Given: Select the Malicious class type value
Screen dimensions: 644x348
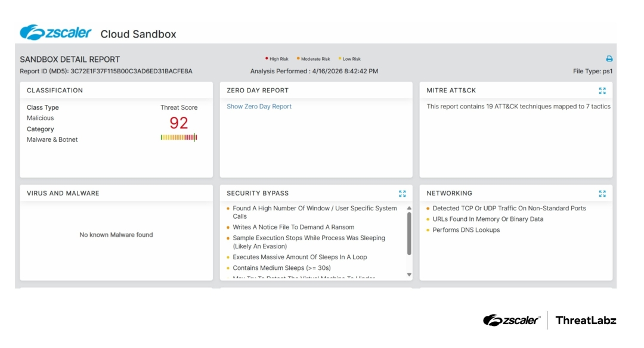Looking at the screenshot, I should point(41,118).
